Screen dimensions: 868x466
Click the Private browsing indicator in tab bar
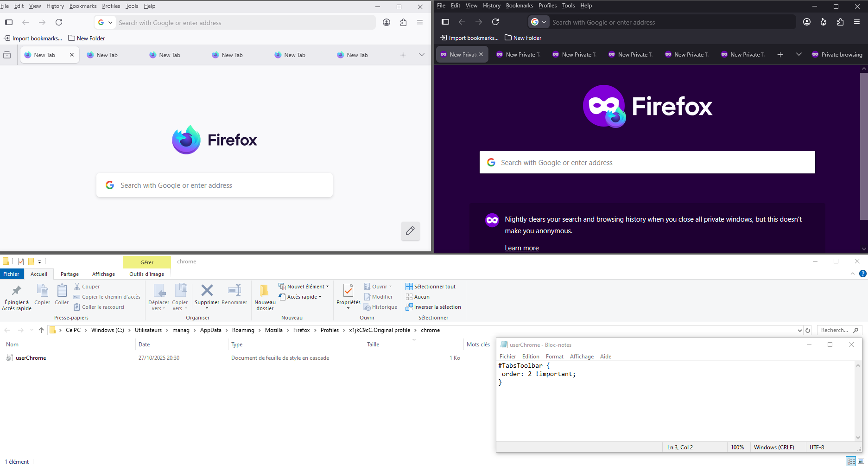[x=837, y=54]
